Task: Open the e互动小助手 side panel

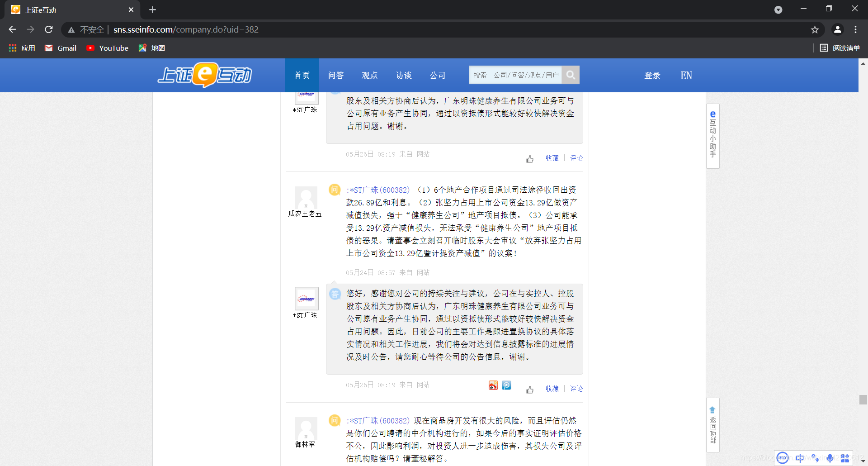Action: pos(712,136)
